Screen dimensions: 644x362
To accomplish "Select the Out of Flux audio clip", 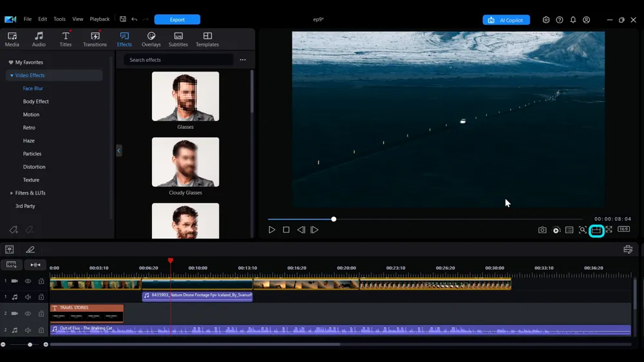I will tap(340, 330).
